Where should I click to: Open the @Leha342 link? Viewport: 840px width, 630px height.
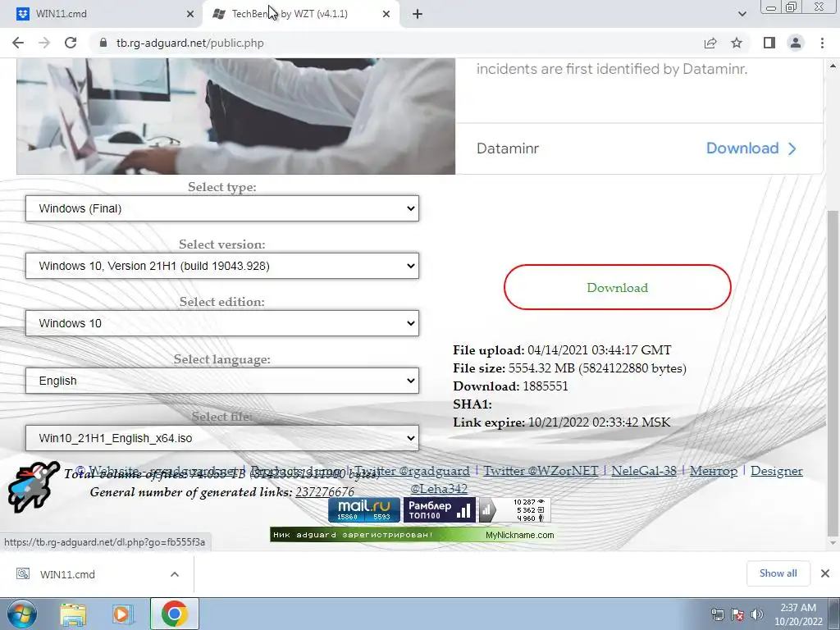(439, 489)
